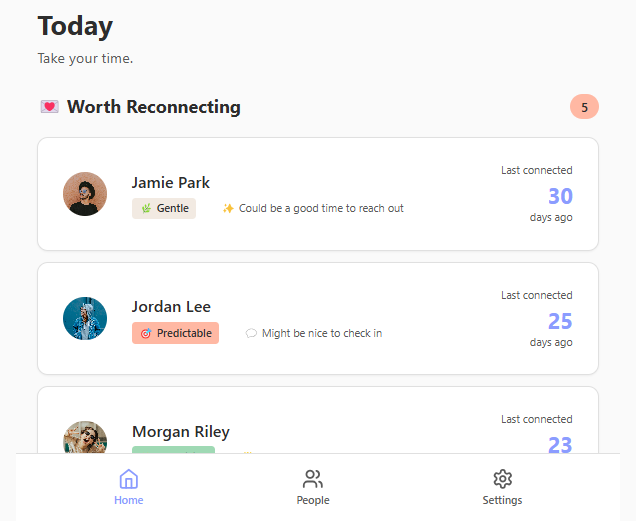Go to the Settings tab label

502,500
